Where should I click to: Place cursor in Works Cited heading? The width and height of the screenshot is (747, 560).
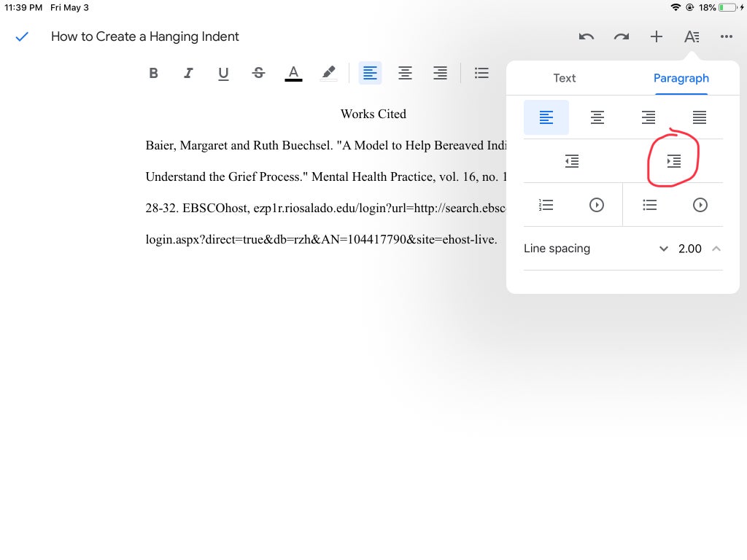[373, 114]
